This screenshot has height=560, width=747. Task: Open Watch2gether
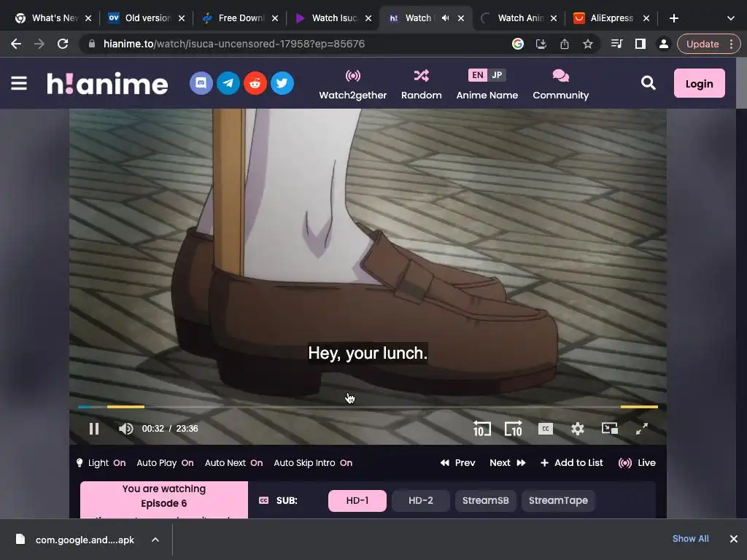(x=353, y=85)
